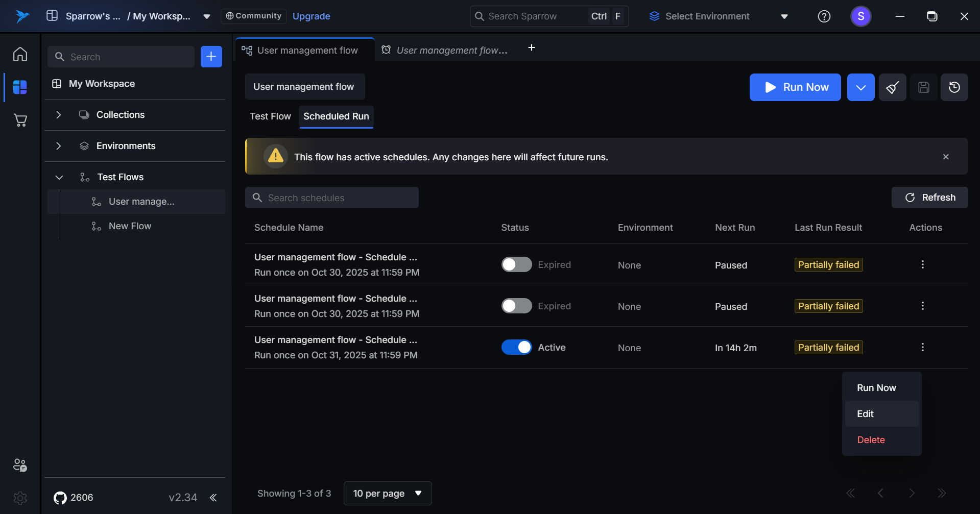This screenshot has width=980, height=514.
Task: Click the Upgrade link
Action: (311, 16)
